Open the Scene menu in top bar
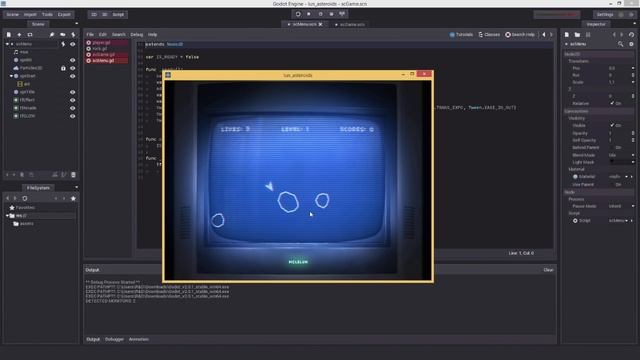 coord(12,14)
